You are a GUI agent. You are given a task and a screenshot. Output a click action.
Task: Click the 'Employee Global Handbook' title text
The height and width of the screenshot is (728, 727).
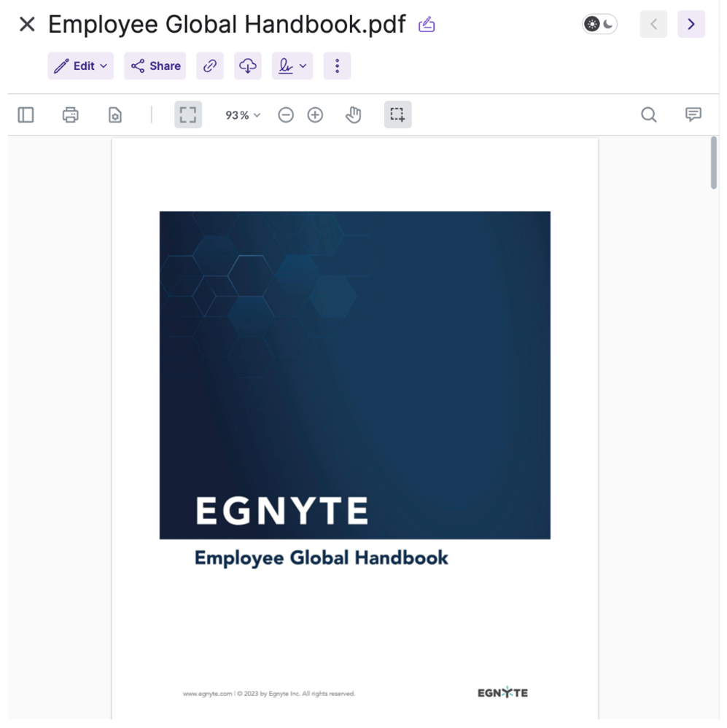pos(322,558)
